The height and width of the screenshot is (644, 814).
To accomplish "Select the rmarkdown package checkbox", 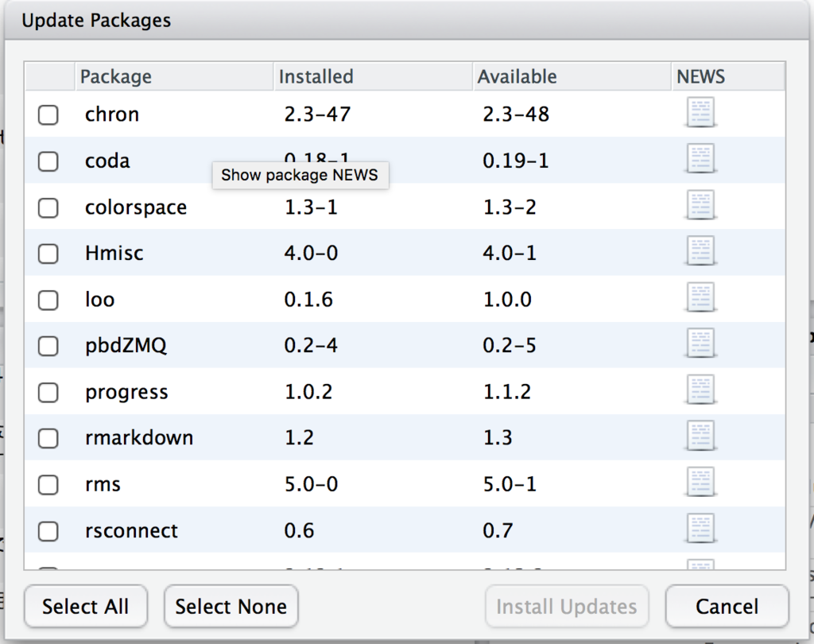I will pyautogui.click(x=48, y=438).
